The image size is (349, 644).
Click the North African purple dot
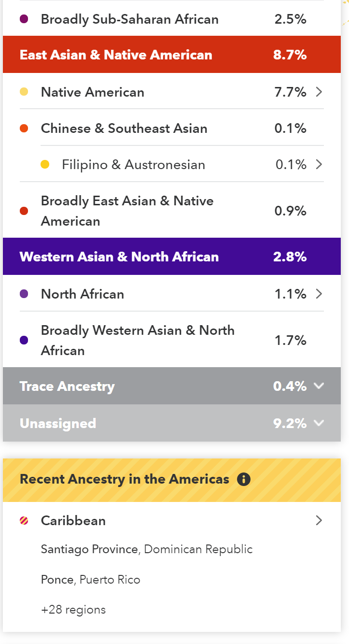tap(24, 294)
